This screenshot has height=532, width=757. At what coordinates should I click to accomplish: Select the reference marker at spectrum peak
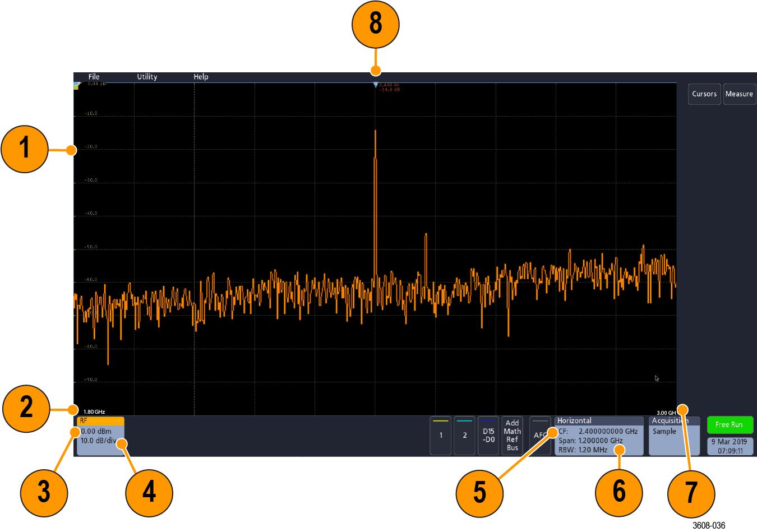(x=376, y=85)
